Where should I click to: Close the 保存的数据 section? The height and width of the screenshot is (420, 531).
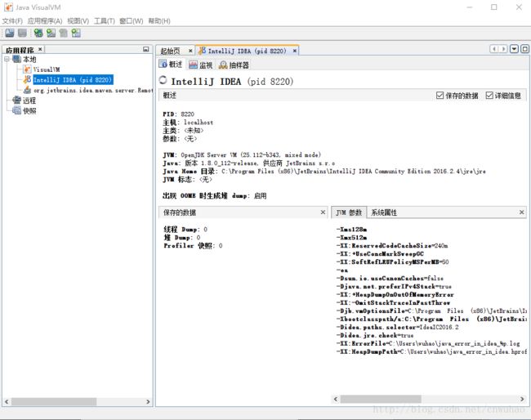point(323,212)
